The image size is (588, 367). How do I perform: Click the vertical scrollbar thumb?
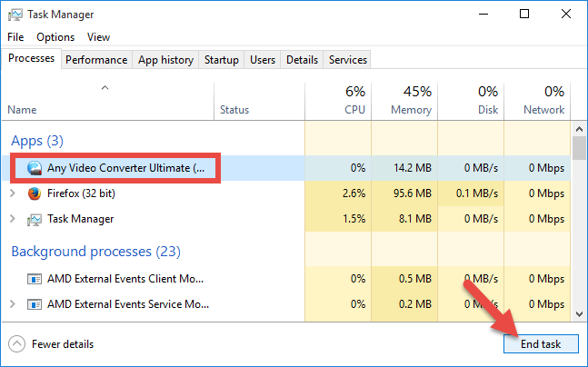pos(579,148)
